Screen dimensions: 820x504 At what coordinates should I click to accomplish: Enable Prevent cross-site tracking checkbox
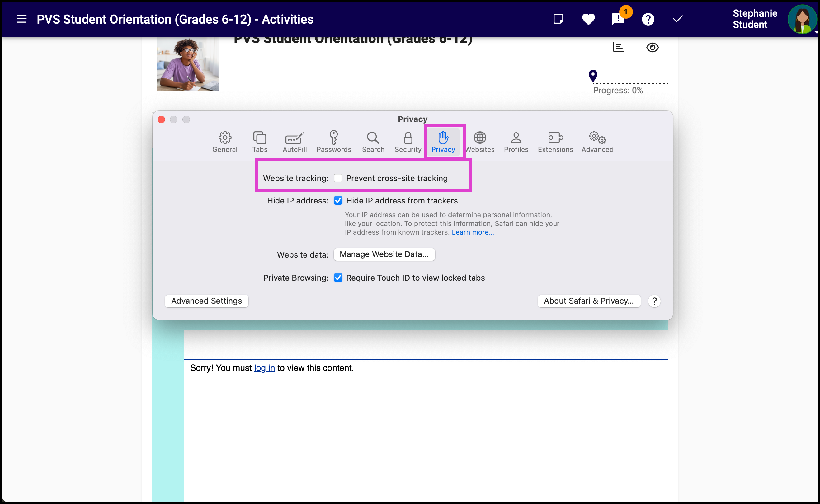tap(338, 178)
